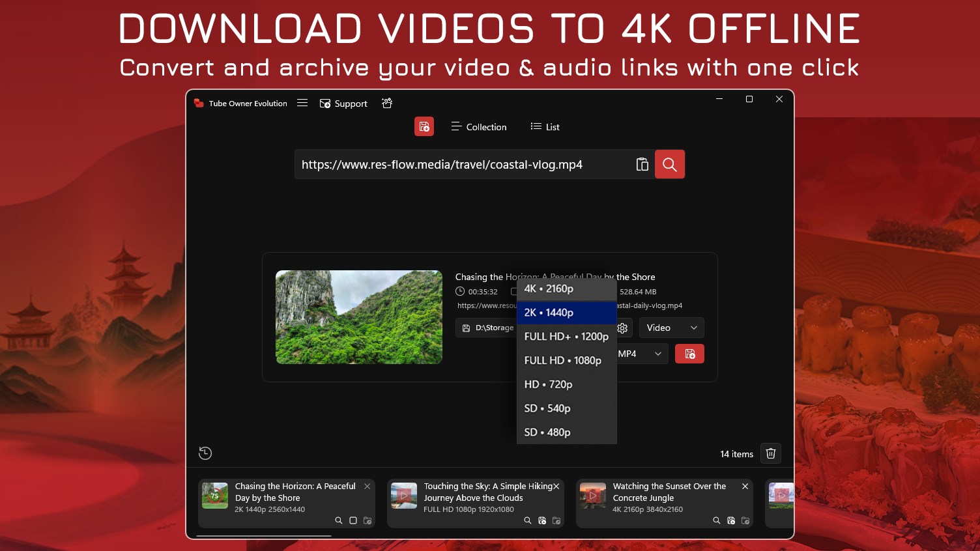Click FULL HD 1080p 1920x1080 card text
The width and height of the screenshot is (980, 551).
[468, 509]
